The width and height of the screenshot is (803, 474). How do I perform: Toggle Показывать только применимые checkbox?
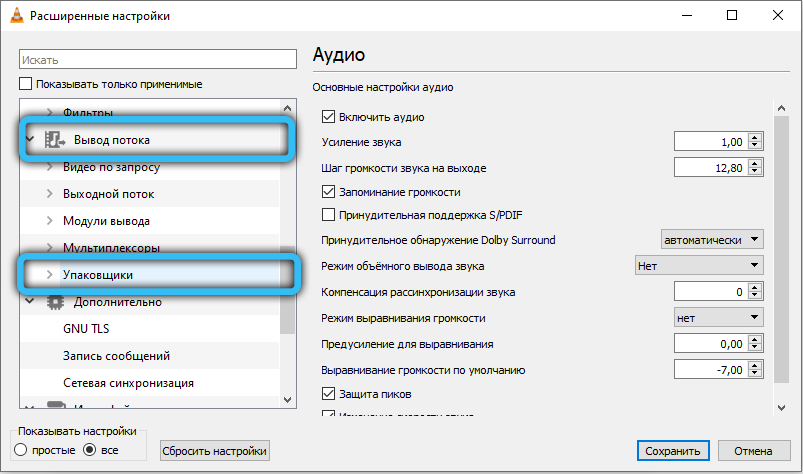pyautogui.click(x=25, y=84)
